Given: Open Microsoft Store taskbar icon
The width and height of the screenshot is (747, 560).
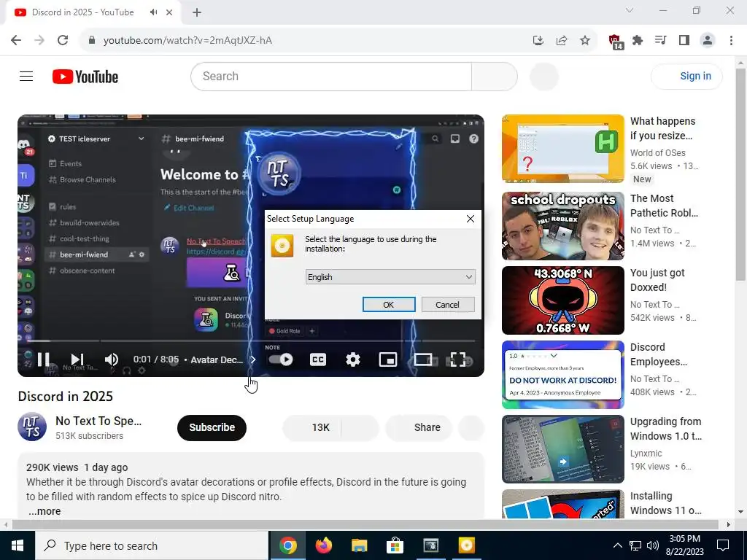Looking at the screenshot, I should (395, 545).
